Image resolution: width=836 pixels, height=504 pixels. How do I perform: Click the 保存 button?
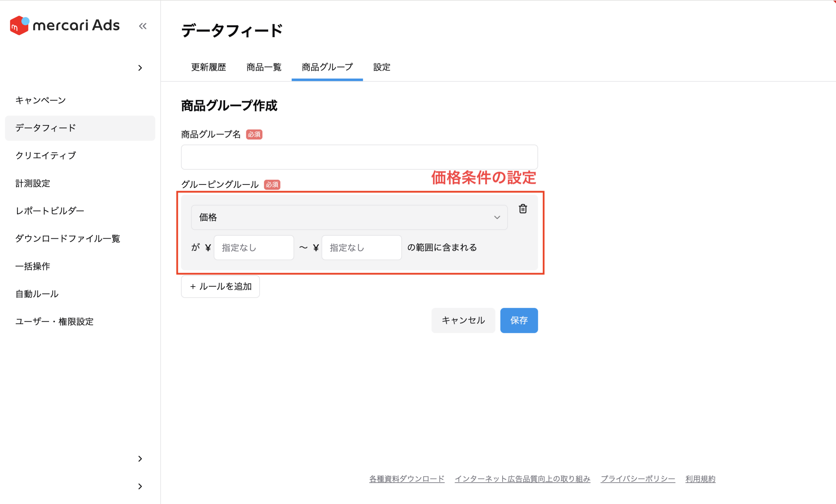(519, 320)
